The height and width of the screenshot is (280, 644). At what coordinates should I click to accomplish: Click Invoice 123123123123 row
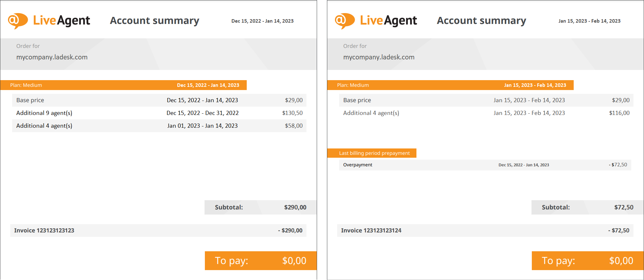tap(158, 231)
